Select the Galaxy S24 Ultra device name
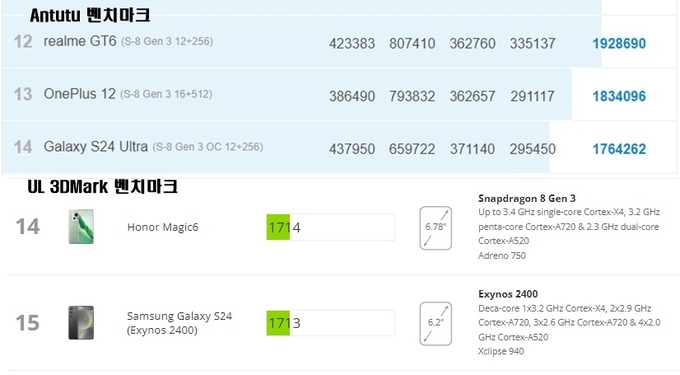680x375 pixels. coord(96,147)
